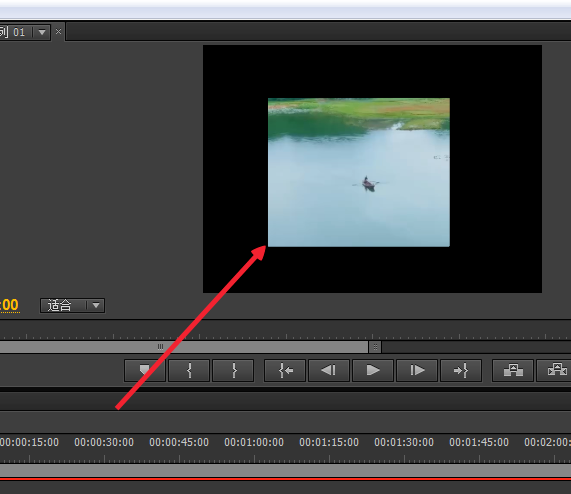The height and width of the screenshot is (494, 571).
Task: Open the 适合 zoom level dropdown
Action: [x=72, y=305]
